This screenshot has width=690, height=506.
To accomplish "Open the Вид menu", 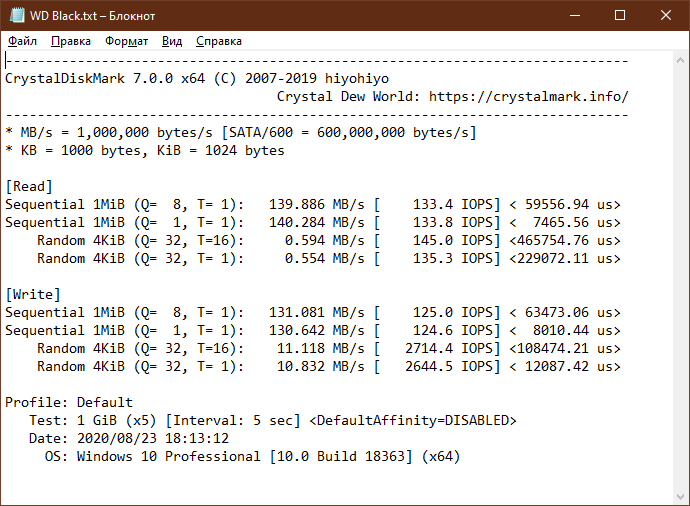I will (x=172, y=41).
